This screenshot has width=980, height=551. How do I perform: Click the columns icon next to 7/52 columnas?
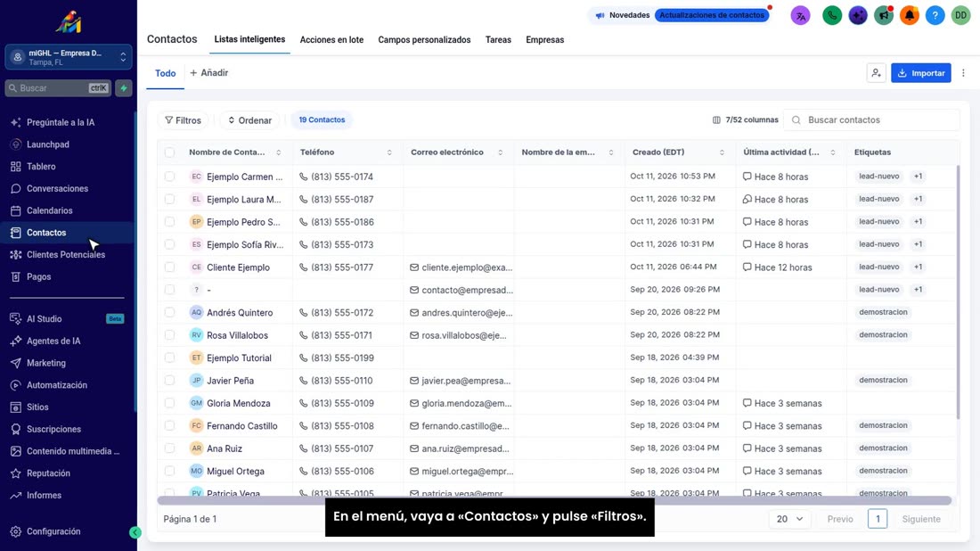(716, 120)
